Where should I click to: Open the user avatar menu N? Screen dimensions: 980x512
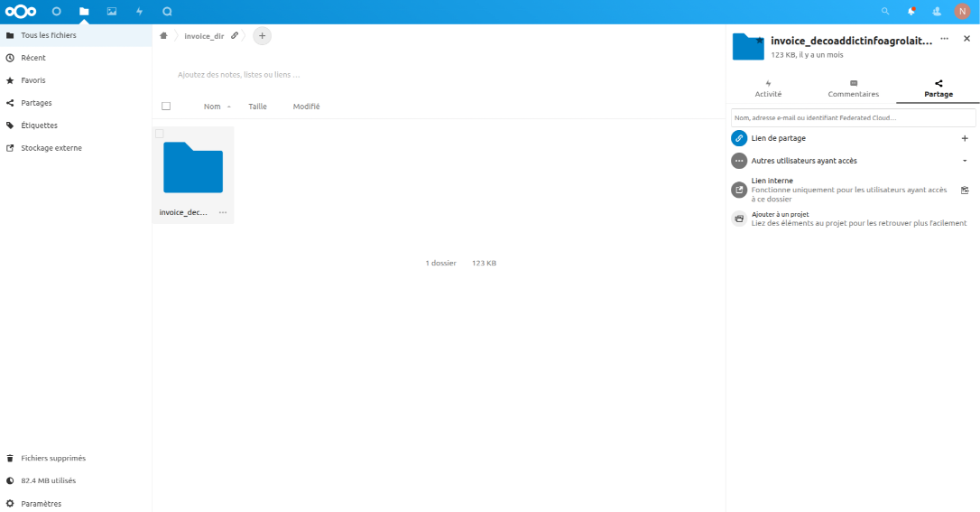pyautogui.click(x=962, y=11)
